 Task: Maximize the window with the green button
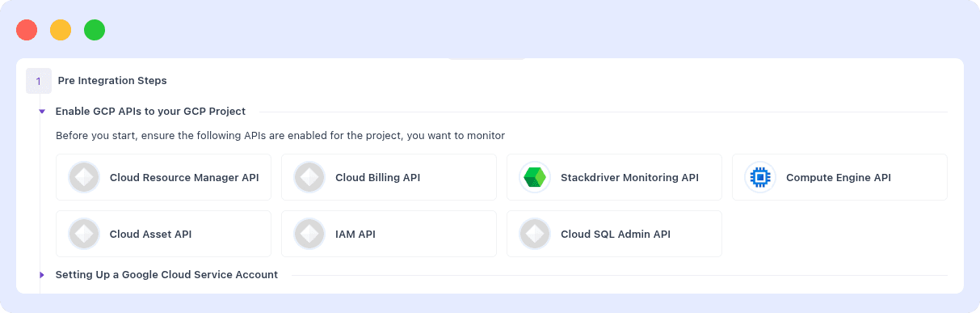pos(95,30)
